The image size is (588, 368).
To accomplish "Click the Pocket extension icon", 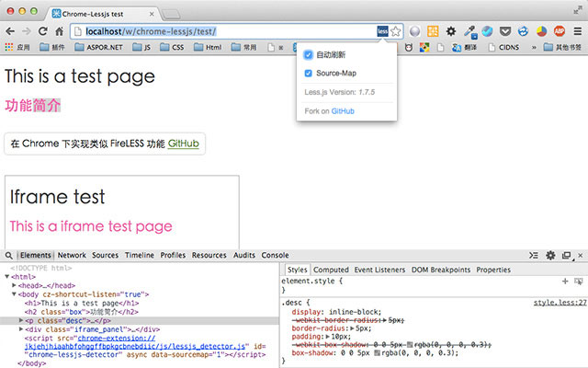I will pyautogui.click(x=505, y=31).
